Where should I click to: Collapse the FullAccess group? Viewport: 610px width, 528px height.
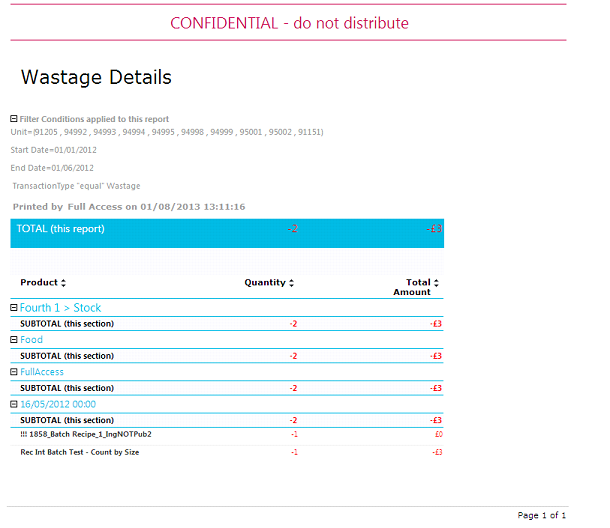click(14, 372)
